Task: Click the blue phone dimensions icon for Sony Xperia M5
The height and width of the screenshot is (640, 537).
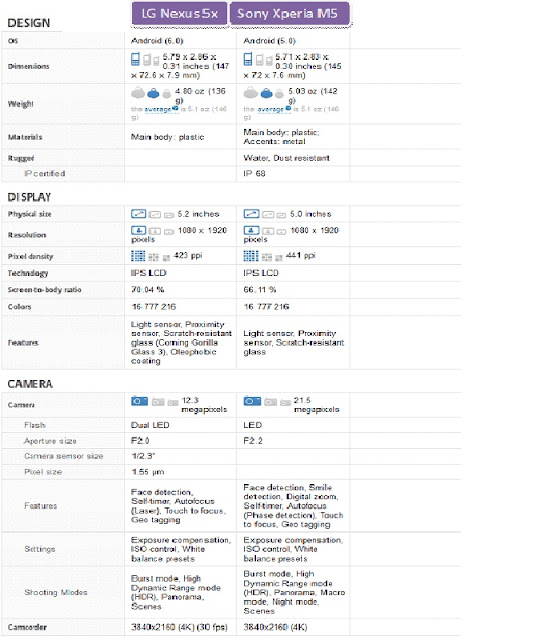Action: coord(248,60)
